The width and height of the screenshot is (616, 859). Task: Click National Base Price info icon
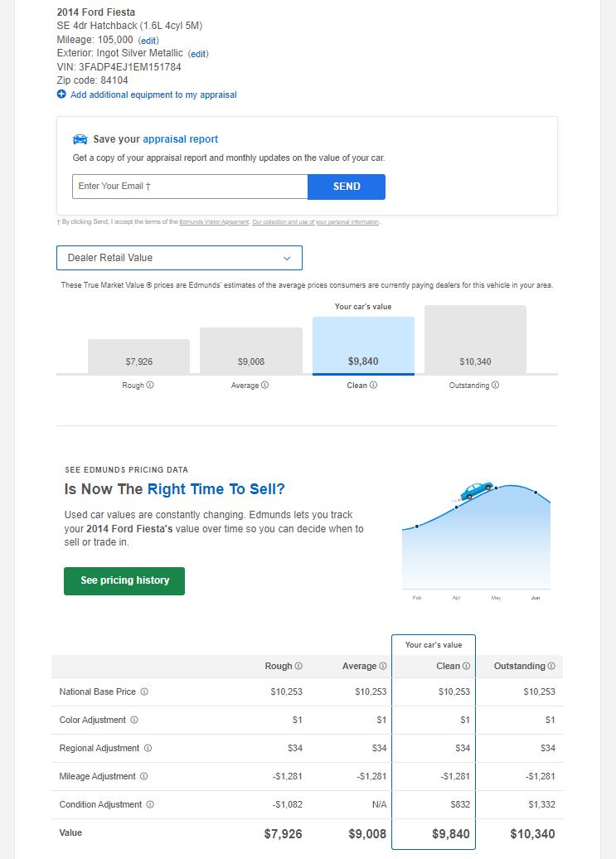pyautogui.click(x=144, y=692)
